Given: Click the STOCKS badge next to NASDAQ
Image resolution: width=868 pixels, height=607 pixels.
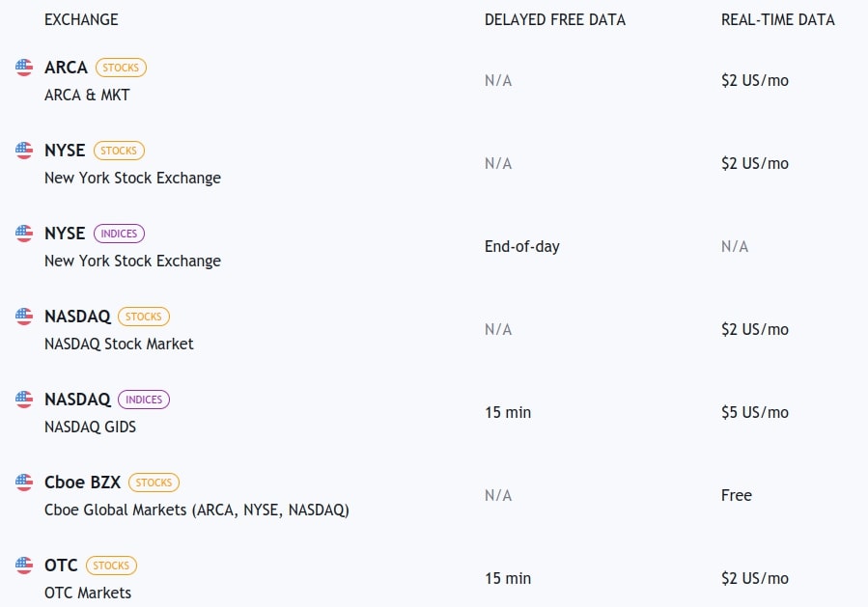Looking at the screenshot, I should coord(144,317).
